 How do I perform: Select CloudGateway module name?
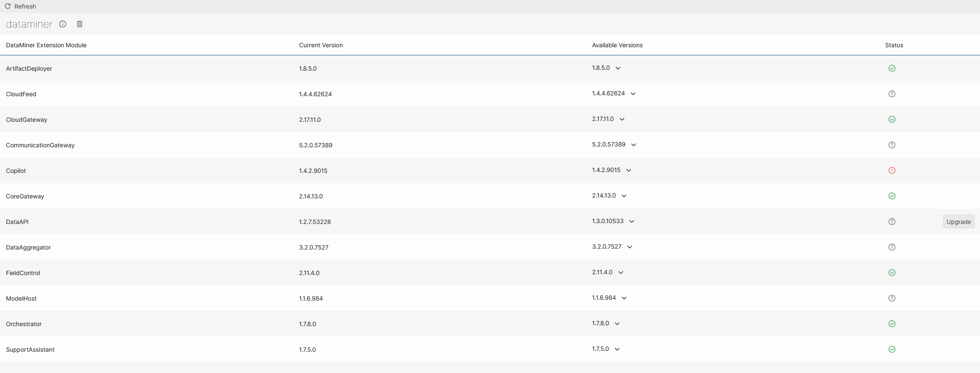(26, 120)
